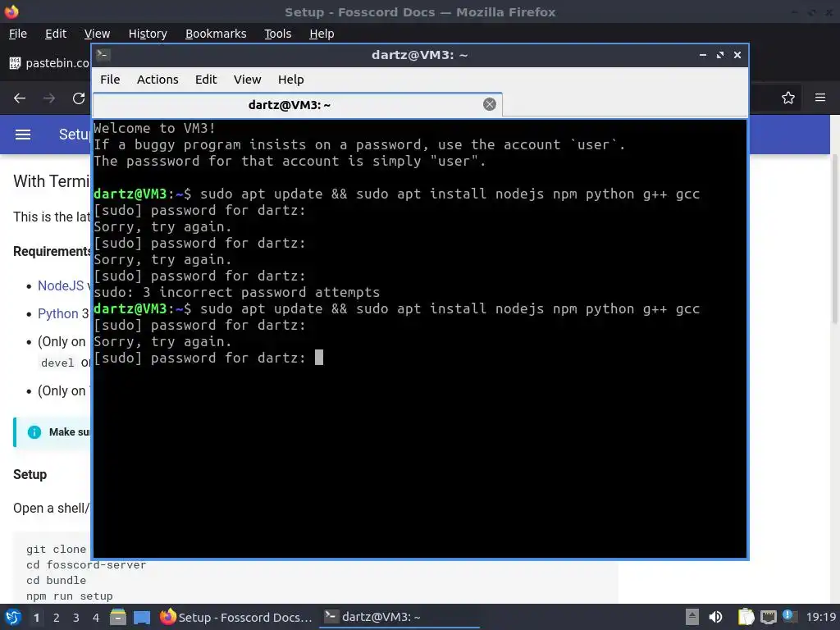
Task: Click the show desktop icon on taskbar
Action: click(141, 617)
